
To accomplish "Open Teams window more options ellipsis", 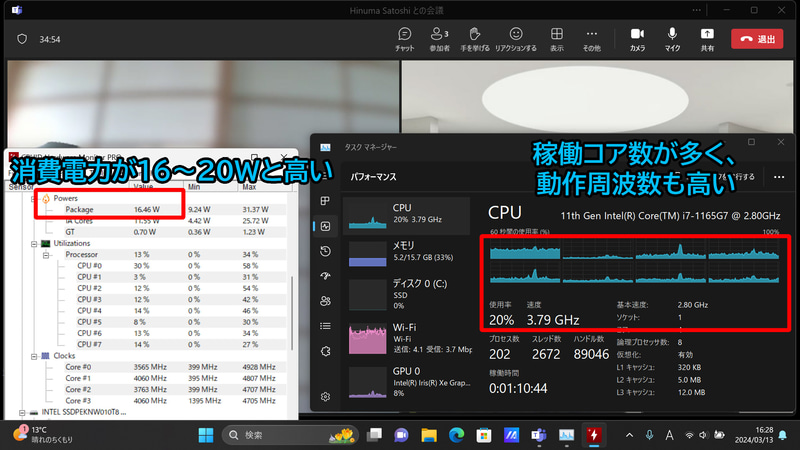I will (696, 10).
